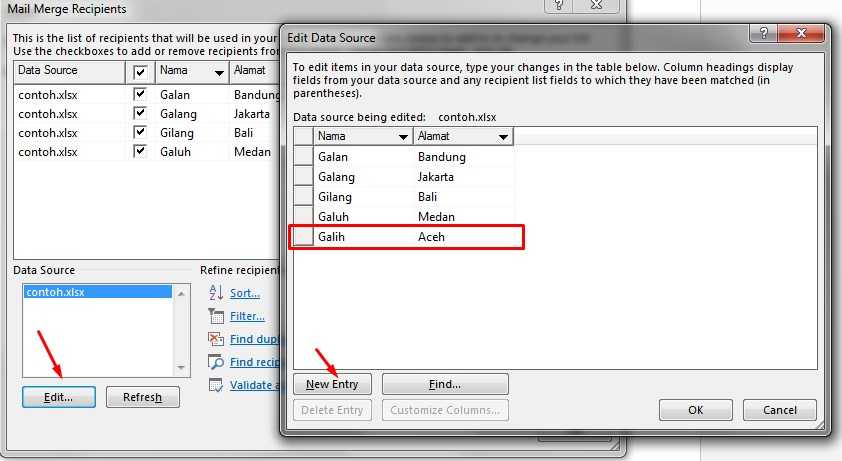
Task: Click the Sort icon in Refine recipient list
Action: coord(215,293)
